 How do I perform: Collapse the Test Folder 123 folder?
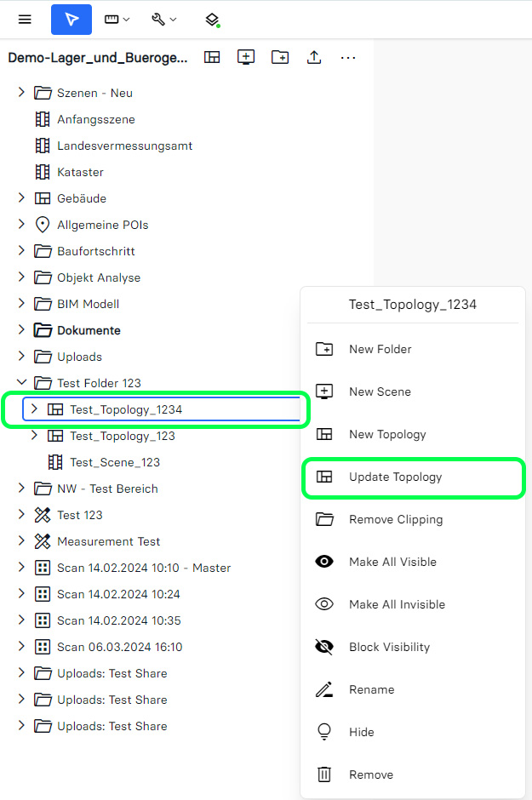(x=22, y=383)
